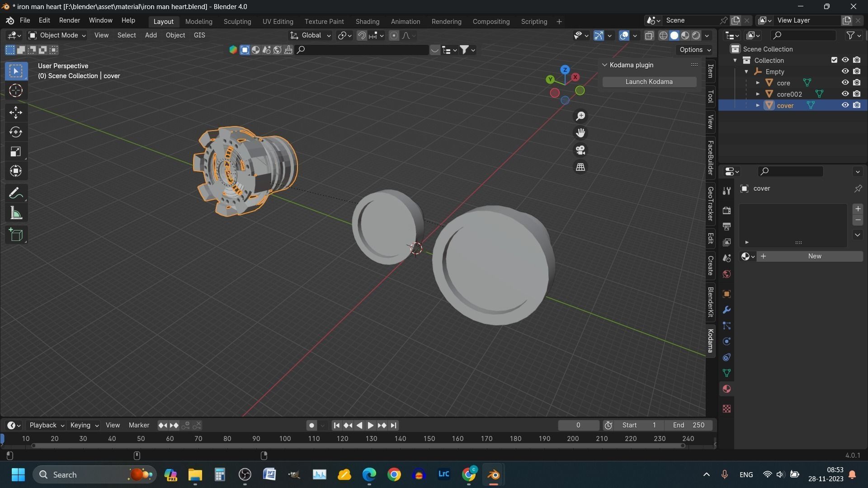
Task: Open World properties icon
Action: point(726,274)
